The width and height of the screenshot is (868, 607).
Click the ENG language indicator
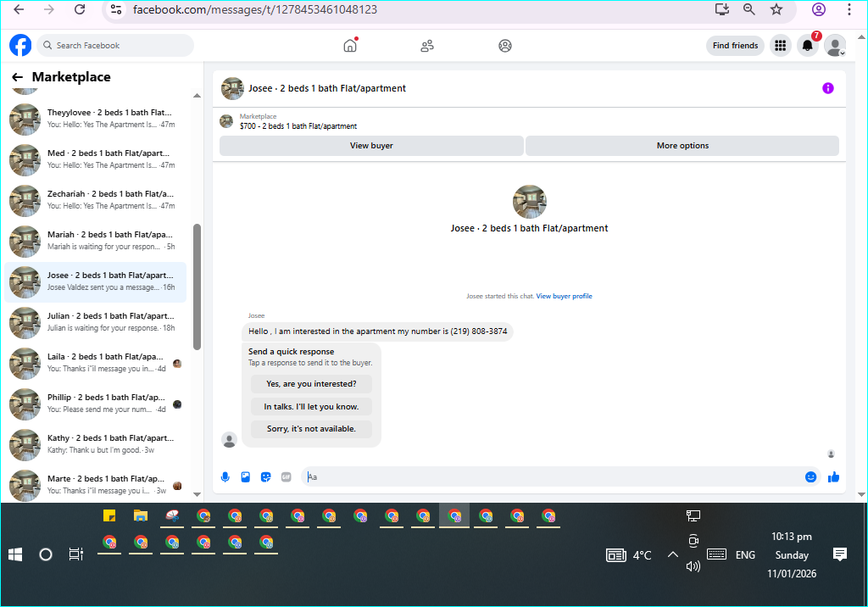745,555
